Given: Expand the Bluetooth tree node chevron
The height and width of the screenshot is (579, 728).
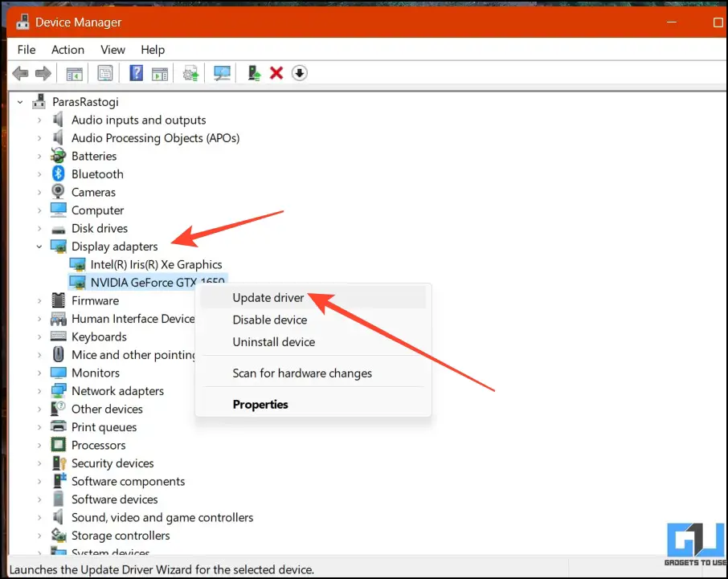Looking at the screenshot, I should (39, 174).
